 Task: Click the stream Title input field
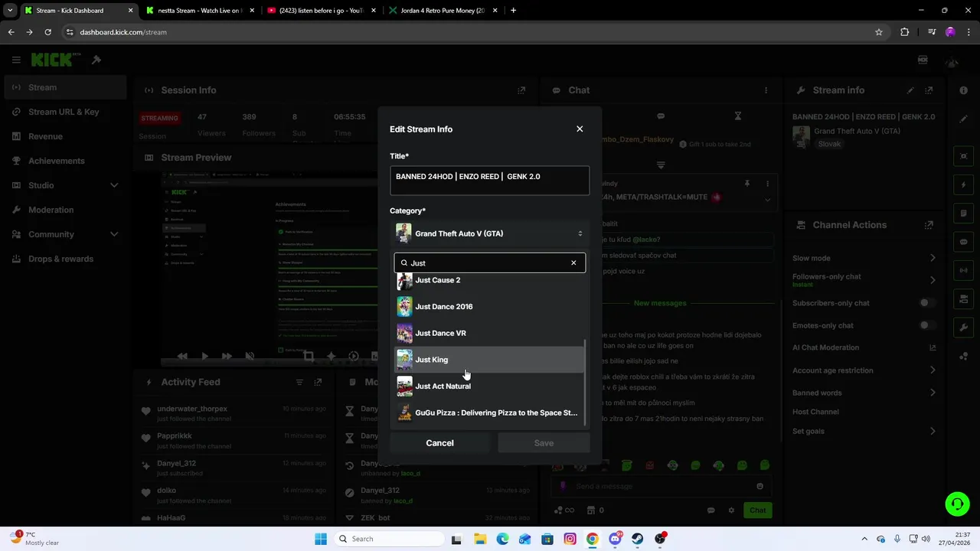click(489, 181)
